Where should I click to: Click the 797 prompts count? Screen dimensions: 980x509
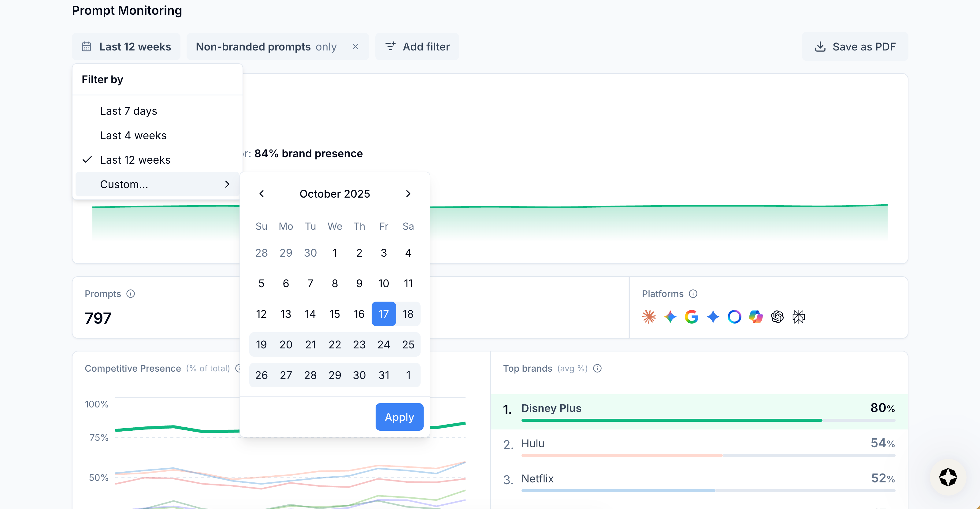(x=98, y=318)
